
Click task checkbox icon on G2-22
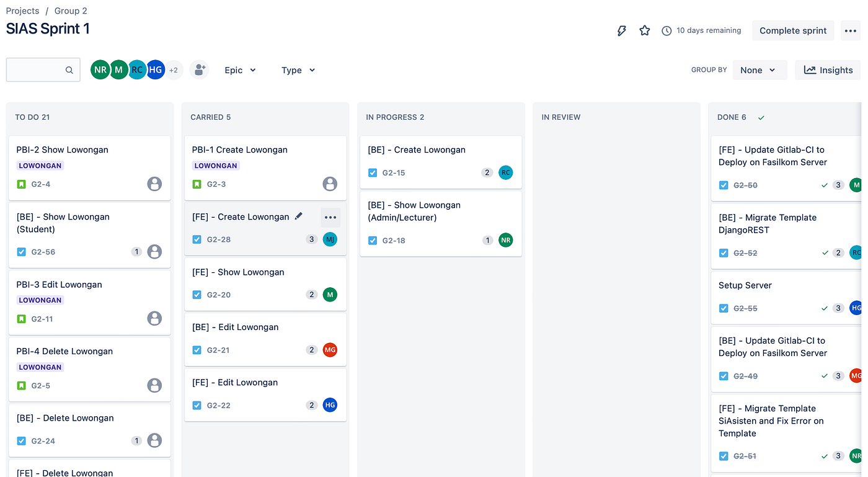pos(197,406)
